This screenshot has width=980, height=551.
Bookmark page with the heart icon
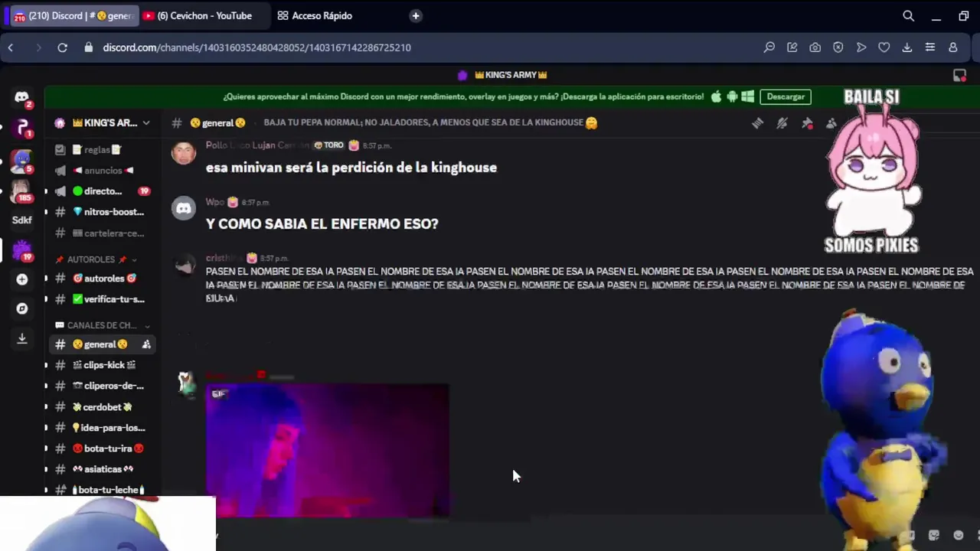click(x=884, y=47)
